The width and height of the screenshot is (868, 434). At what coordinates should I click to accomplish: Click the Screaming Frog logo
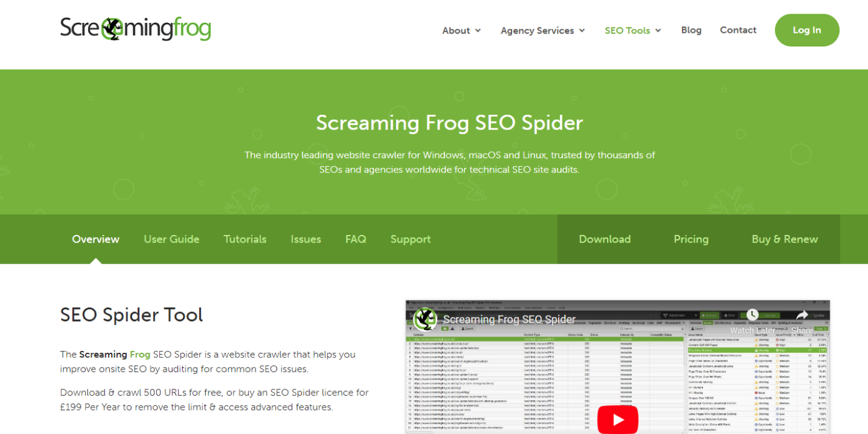tap(136, 29)
